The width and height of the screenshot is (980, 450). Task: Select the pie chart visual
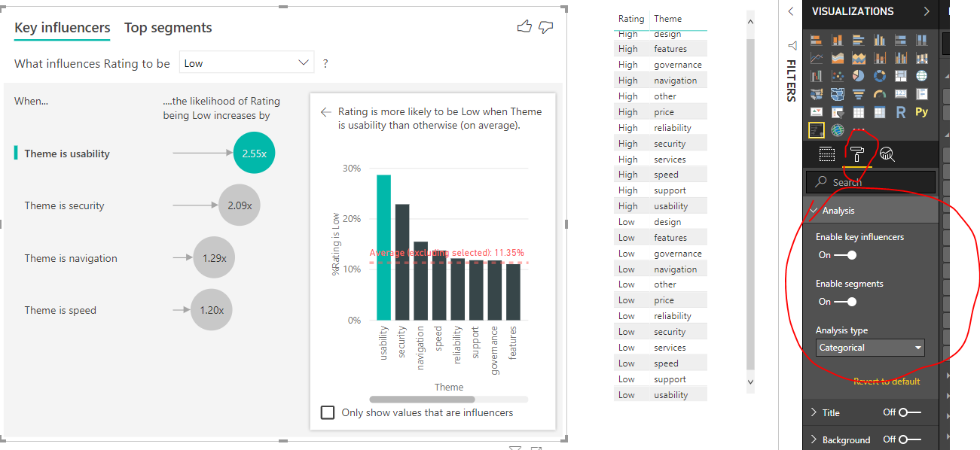point(859,76)
